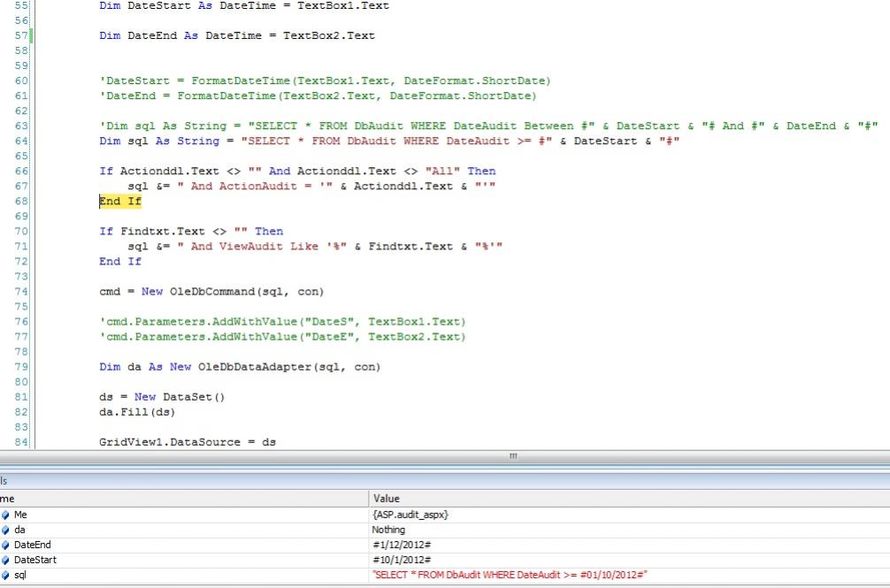
Task: Select the DateStart value #10/1/2012#
Action: [x=401, y=560]
